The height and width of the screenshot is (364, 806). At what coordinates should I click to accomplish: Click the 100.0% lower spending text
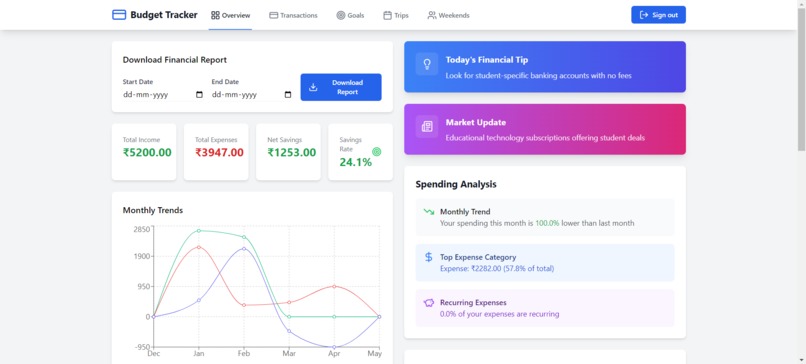547,223
